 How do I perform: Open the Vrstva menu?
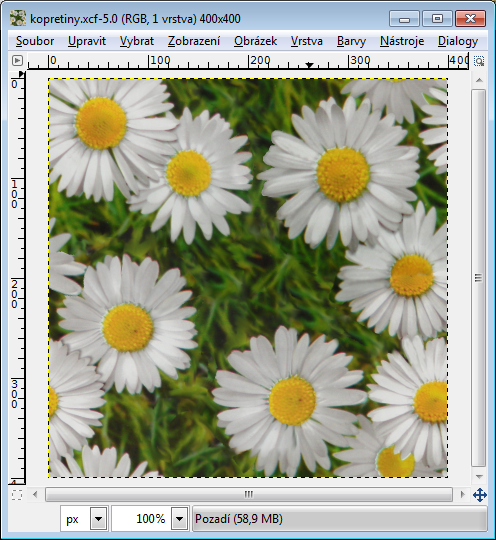pyautogui.click(x=307, y=41)
